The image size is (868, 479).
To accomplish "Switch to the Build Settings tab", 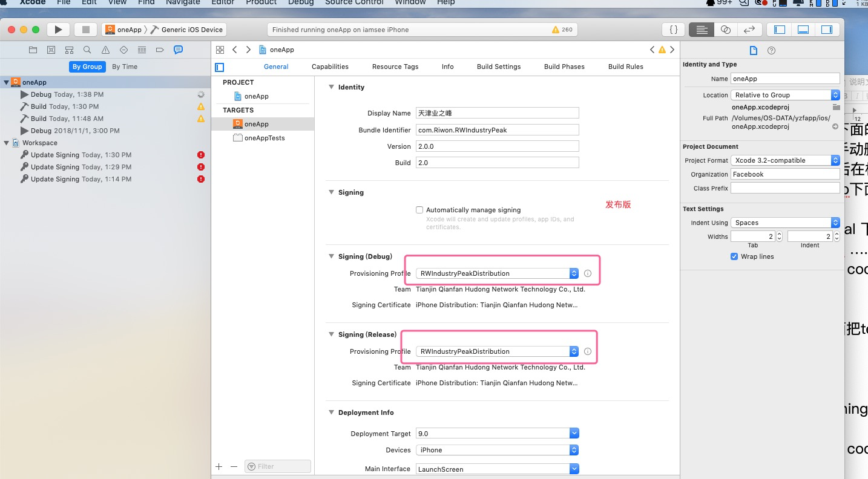I will point(499,67).
